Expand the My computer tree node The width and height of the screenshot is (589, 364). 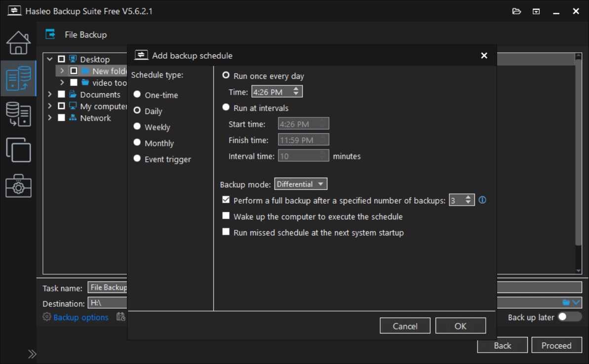49,106
